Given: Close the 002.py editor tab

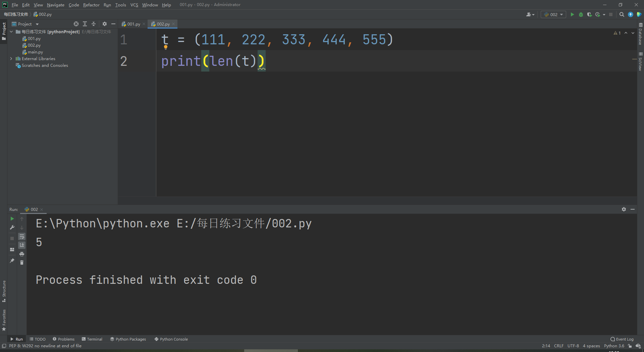Looking at the screenshot, I should [173, 24].
